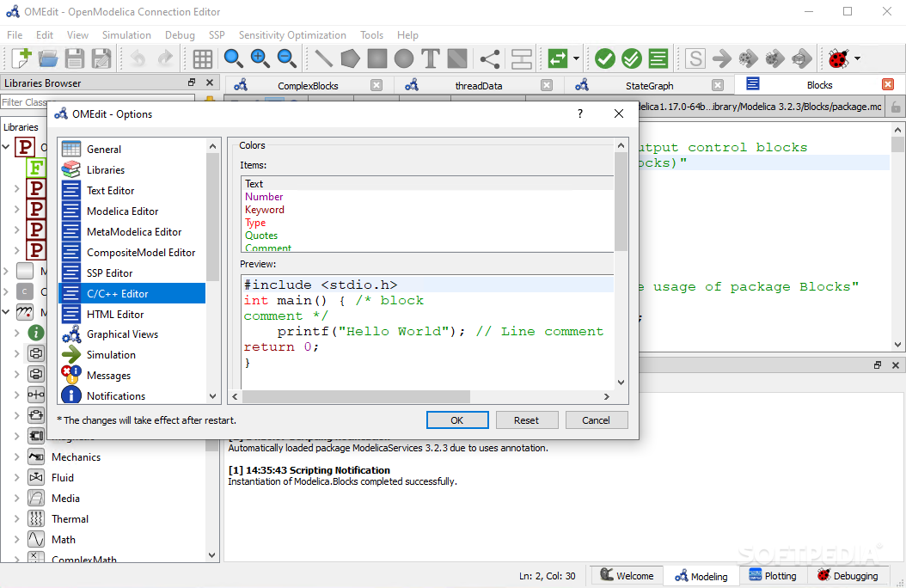Select the Polygon shape tool
Image resolution: width=906 pixels, height=588 pixels.
point(350,58)
